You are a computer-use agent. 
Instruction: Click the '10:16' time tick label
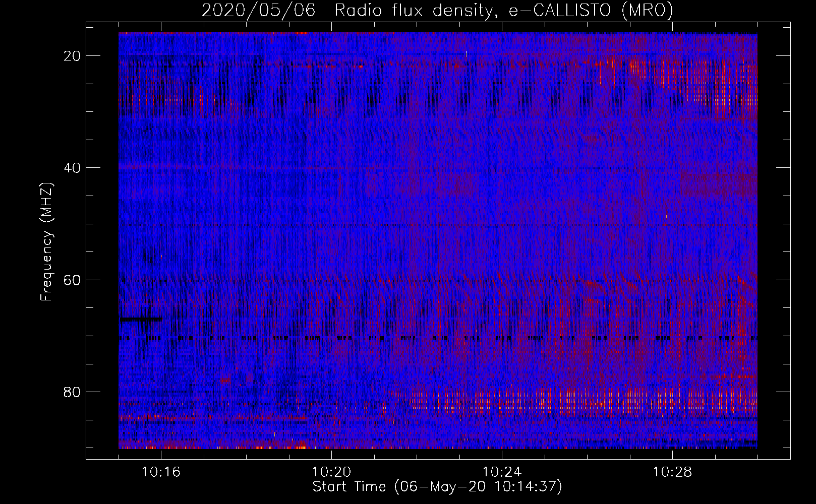point(161,472)
